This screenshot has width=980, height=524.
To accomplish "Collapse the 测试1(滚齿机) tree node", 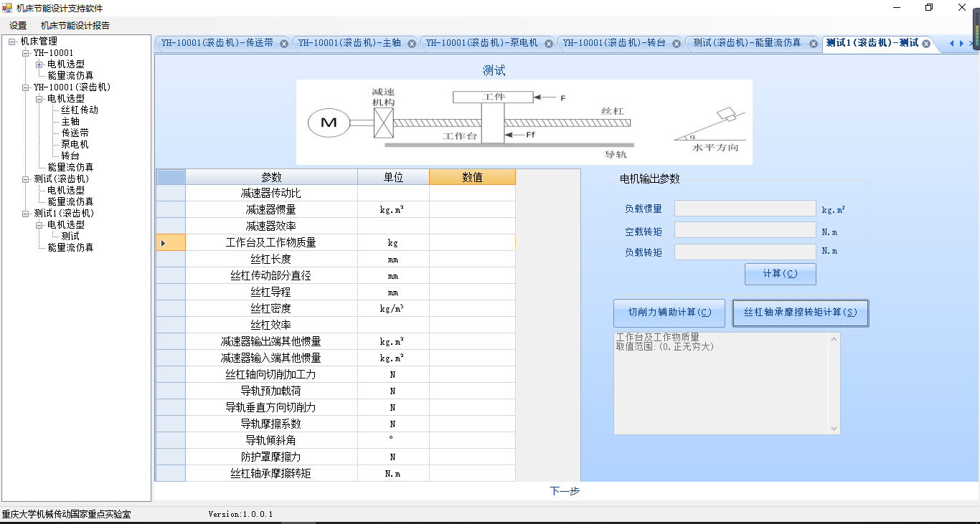I will [x=26, y=214].
